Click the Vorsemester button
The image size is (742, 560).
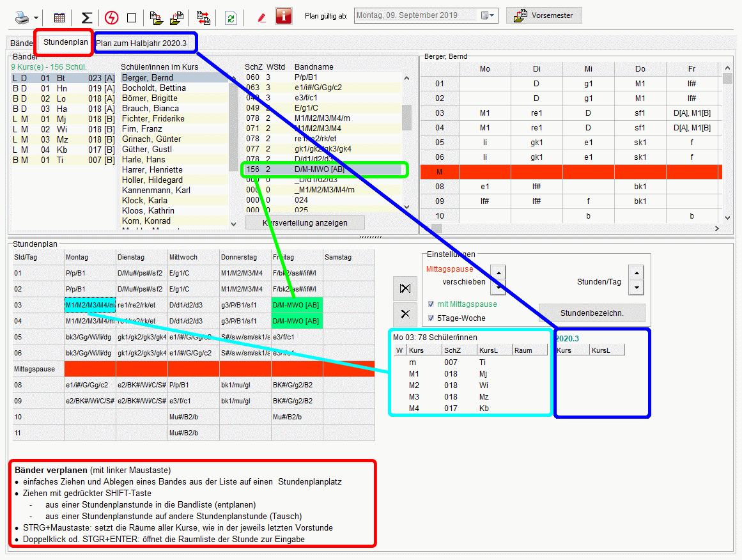544,15
